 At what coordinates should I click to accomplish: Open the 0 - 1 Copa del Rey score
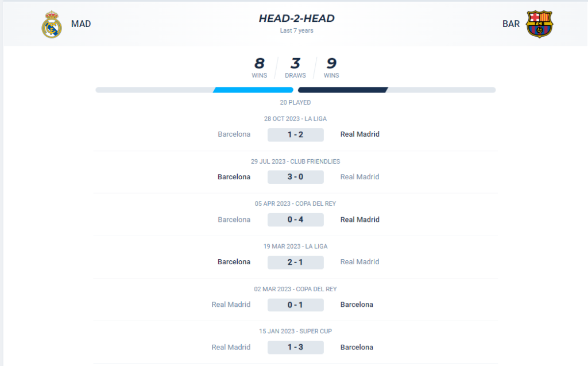coord(296,305)
